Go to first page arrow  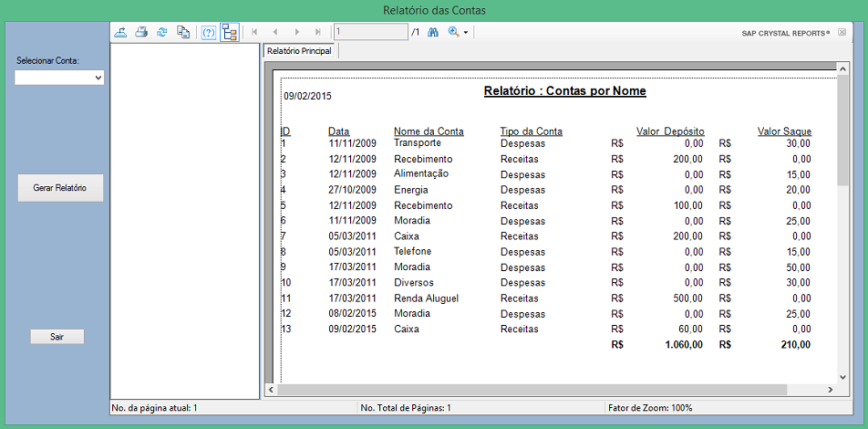(254, 32)
